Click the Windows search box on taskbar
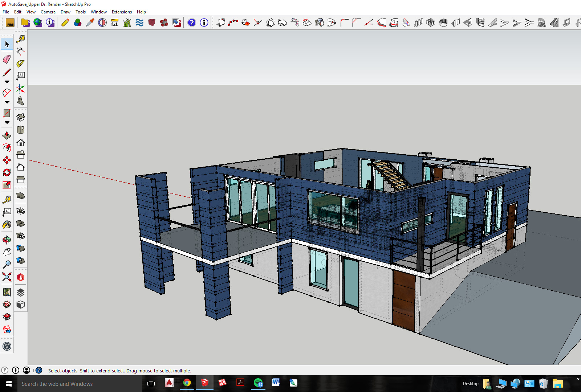 pos(80,384)
